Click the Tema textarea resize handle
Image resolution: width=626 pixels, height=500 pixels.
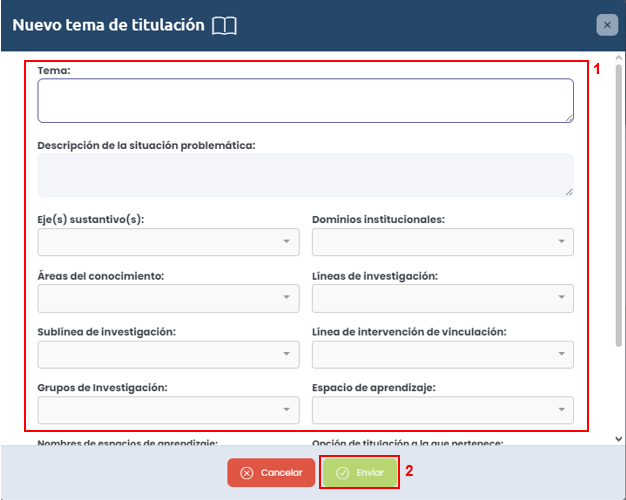(569, 118)
